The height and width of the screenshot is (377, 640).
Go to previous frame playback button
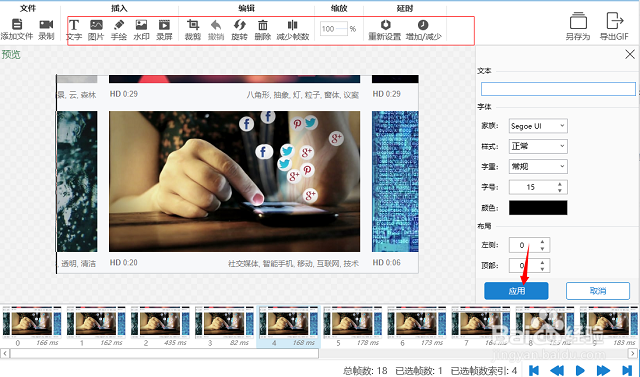tap(557, 370)
